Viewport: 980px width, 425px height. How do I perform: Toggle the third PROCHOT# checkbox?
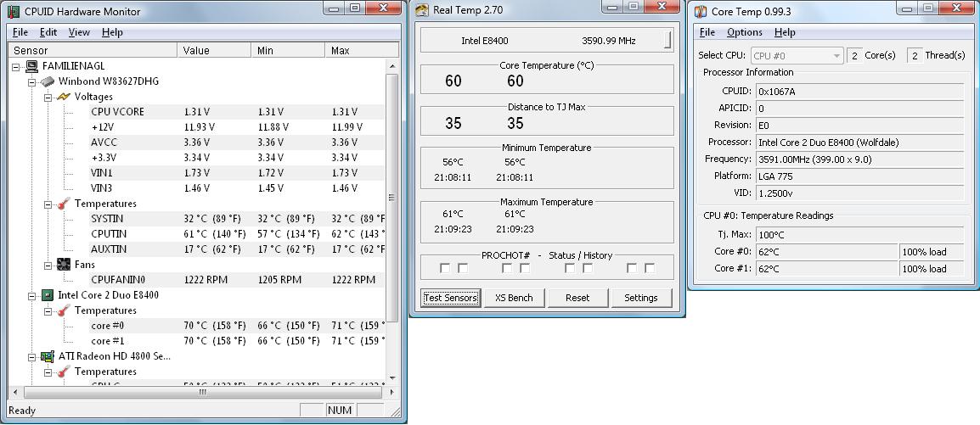[507, 268]
